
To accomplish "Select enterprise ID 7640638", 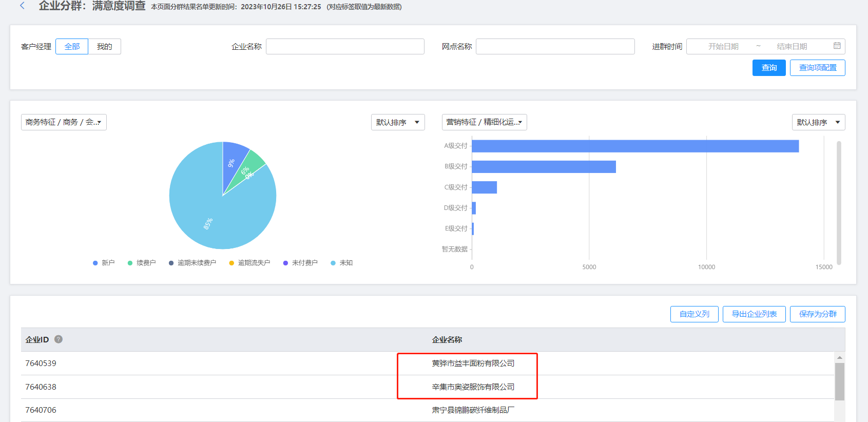I will coord(41,387).
